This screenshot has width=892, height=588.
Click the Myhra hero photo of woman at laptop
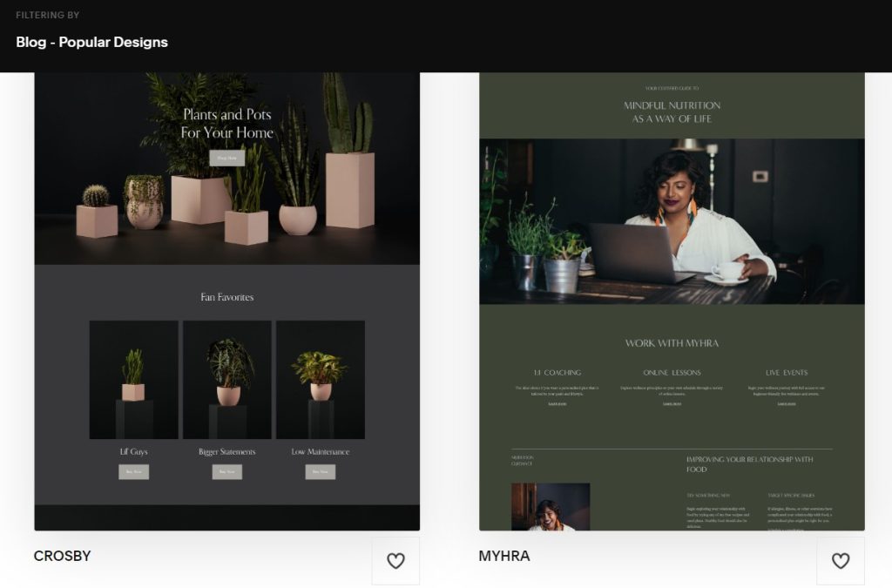pos(672,221)
